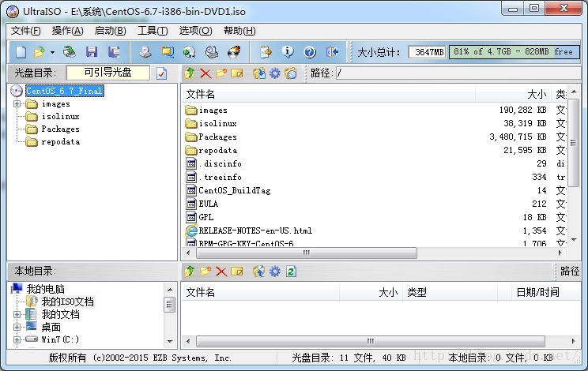This screenshot has width=588, height=371.
Task: Open the 文件(F) menu
Action: (25, 31)
